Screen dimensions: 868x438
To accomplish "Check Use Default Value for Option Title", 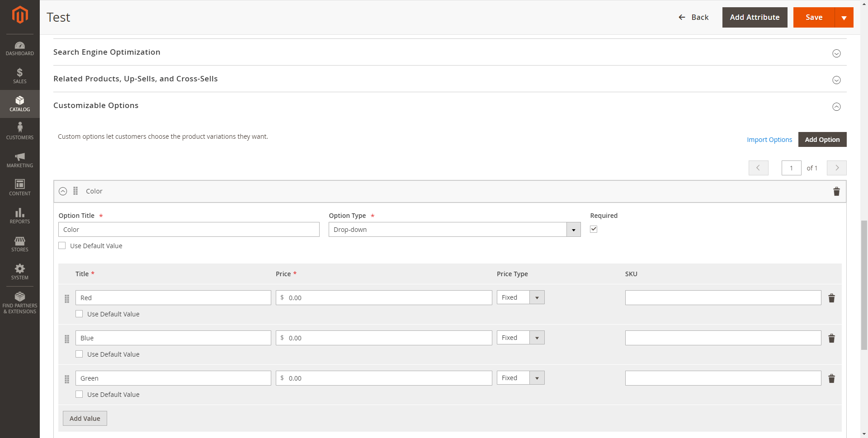I will click(x=62, y=245).
